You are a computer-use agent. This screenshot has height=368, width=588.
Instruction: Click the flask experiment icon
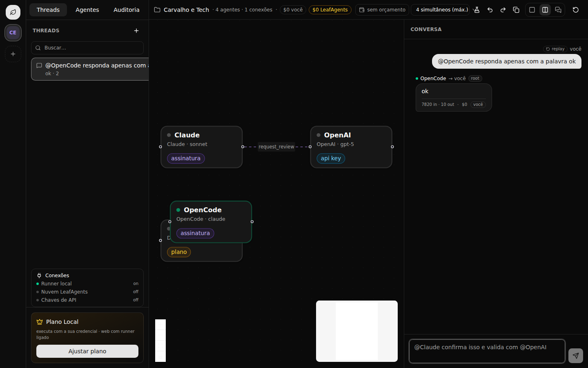click(477, 10)
